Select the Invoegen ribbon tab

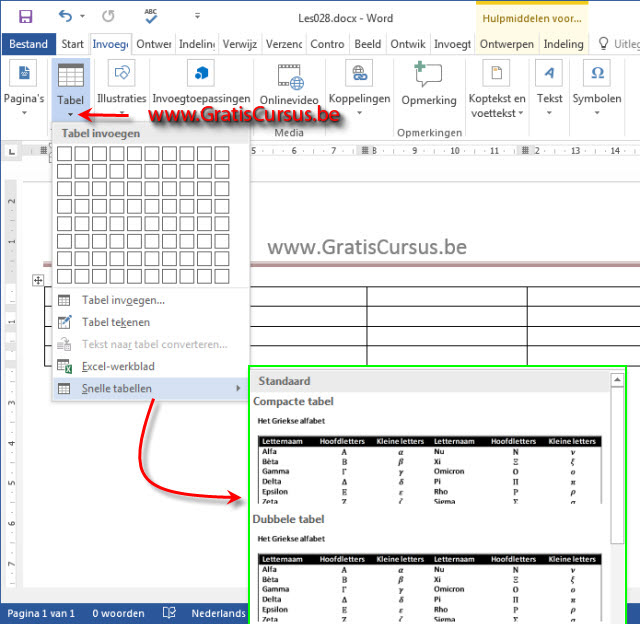pos(110,44)
